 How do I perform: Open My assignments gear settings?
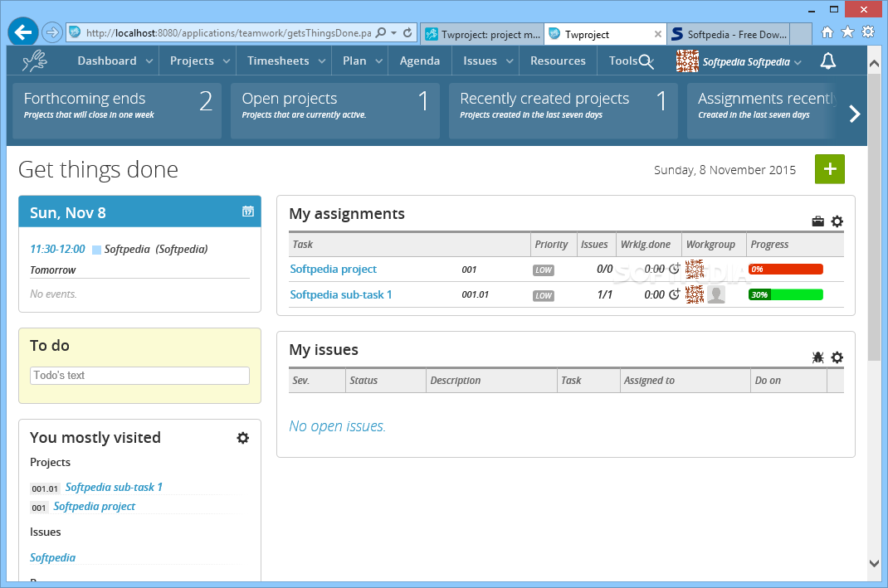point(837,221)
